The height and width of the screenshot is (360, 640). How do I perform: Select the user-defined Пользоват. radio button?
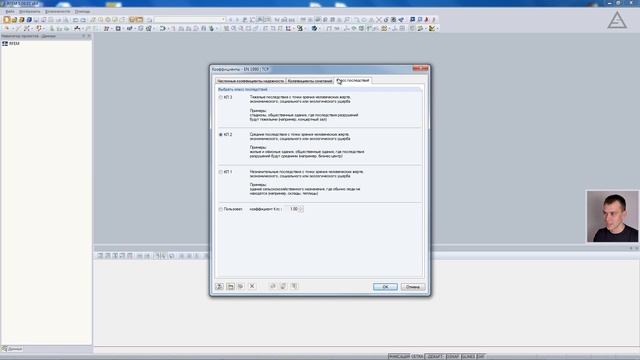point(221,209)
